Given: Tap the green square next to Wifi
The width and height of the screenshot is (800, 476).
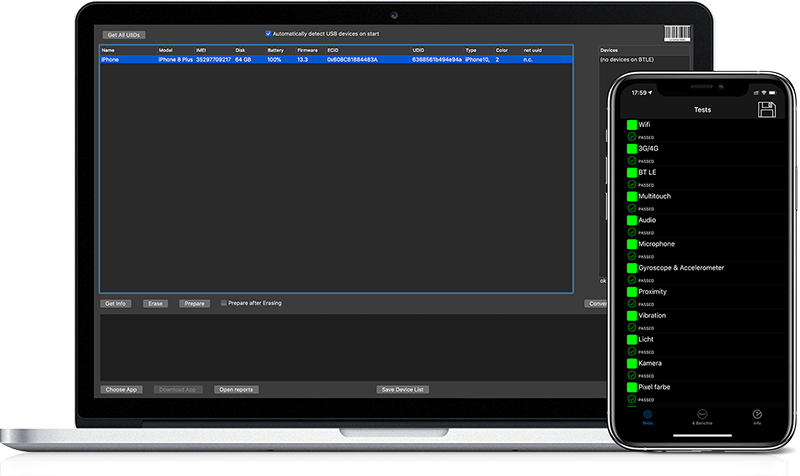Looking at the screenshot, I should pyautogui.click(x=632, y=124).
